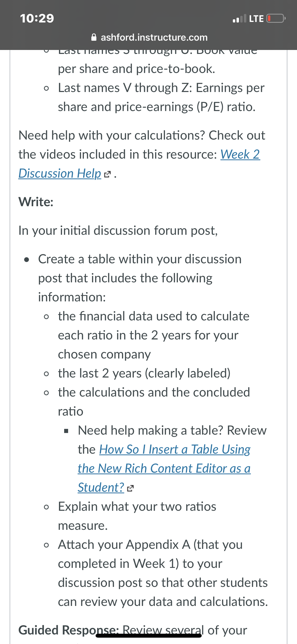Select the bold Write: heading
The height and width of the screenshot is (644, 297).
36,202
